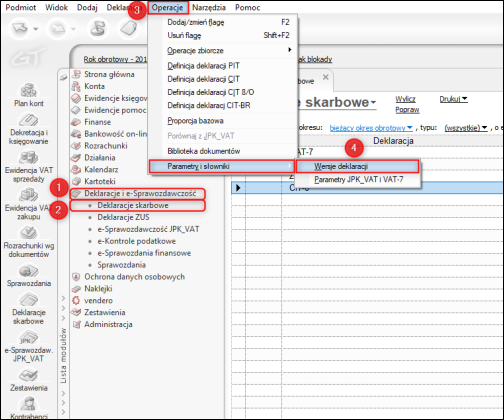The width and height of the screenshot is (504, 420).
Task: Click the tag-shaped toolbar icon
Action: pos(128,28)
